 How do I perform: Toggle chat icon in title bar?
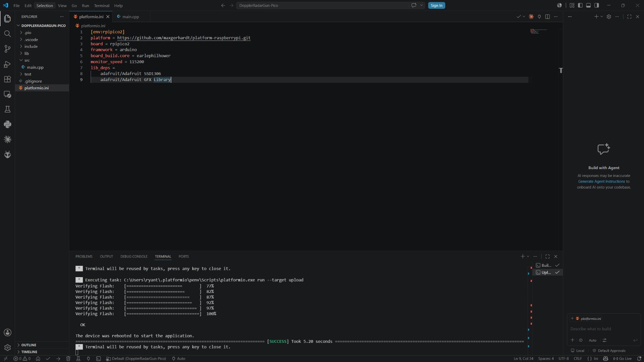[x=414, y=6]
